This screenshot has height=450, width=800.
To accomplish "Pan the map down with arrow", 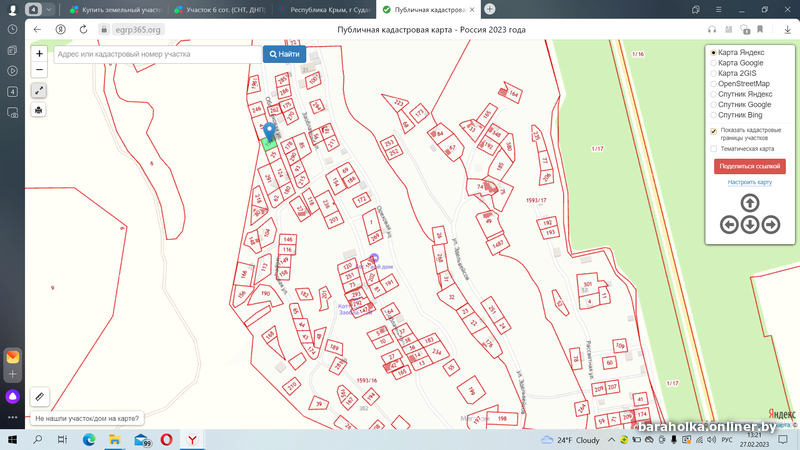I will coord(749,224).
